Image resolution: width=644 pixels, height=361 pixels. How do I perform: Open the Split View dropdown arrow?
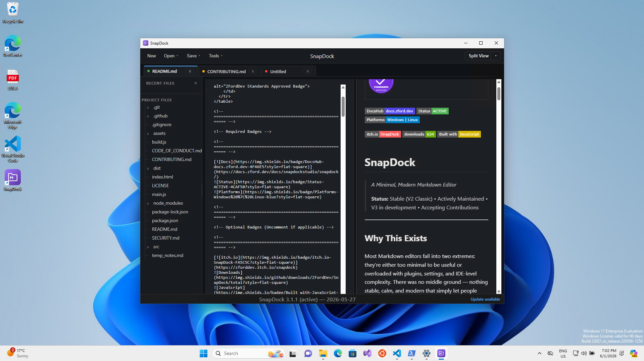click(496, 56)
